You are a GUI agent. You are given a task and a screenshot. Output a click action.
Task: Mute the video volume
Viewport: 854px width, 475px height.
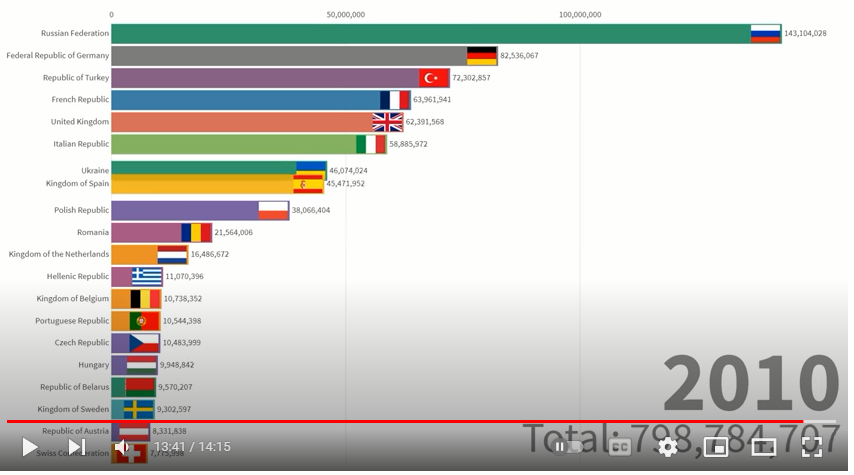coord(123,447)
